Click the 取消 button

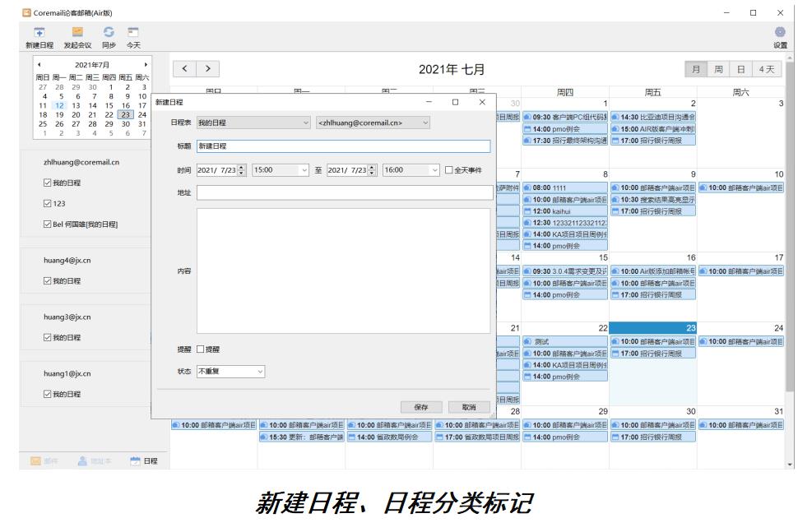tap(469, 407)
